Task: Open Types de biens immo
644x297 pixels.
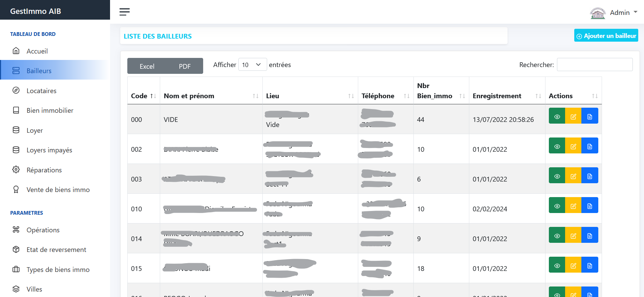Action: click(x=55, y=270)
